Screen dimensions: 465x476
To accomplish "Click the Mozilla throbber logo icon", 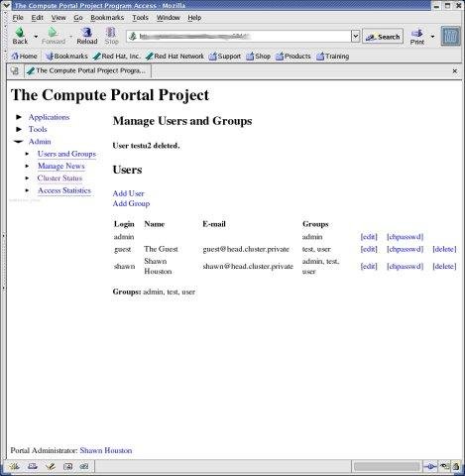I will (x=450, y=36).
